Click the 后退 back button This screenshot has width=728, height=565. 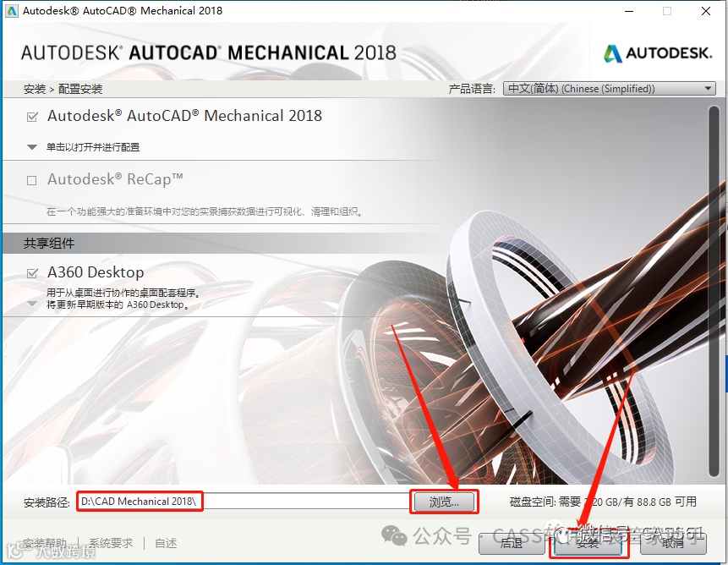[x=512, y=543]
